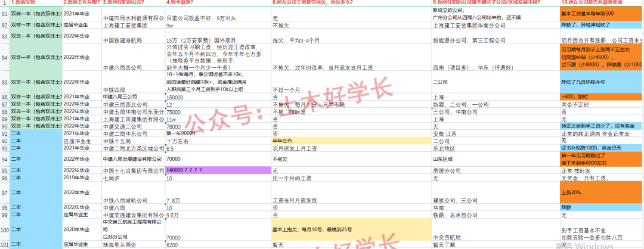This screenshot has width=644, height=249.
Task: Click the cell "中建八局发展建设有限公司"
Action: [x=134, y=159]
